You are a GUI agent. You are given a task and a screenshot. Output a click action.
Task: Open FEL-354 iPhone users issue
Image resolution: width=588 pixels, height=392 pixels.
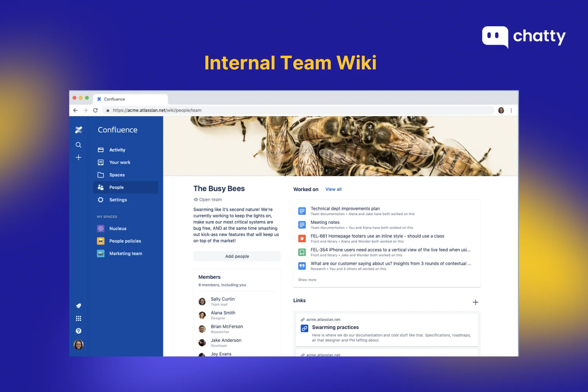390,250
